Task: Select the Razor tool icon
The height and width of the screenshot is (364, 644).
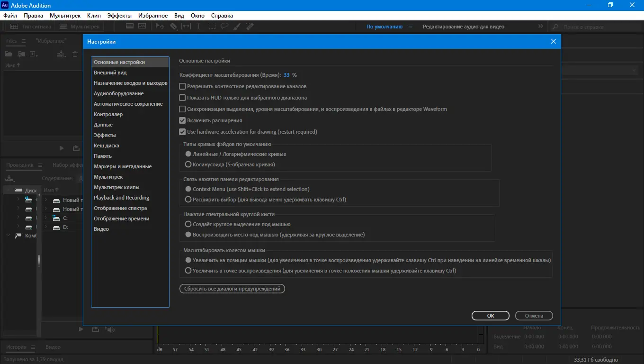Action: 173,27
